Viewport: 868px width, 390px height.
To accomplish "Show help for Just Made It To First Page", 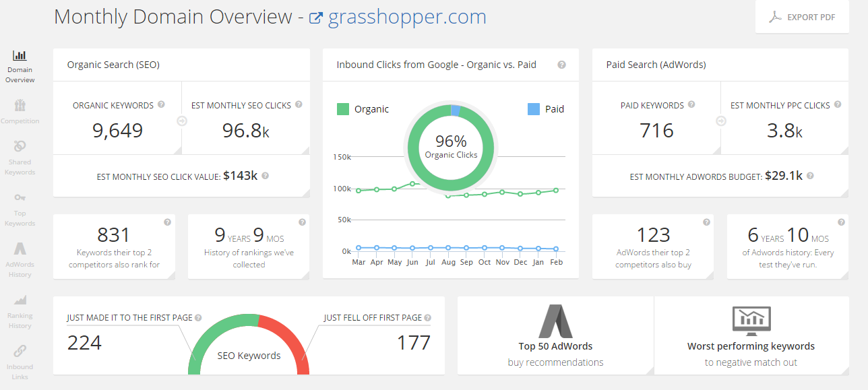I will (199, 318).
